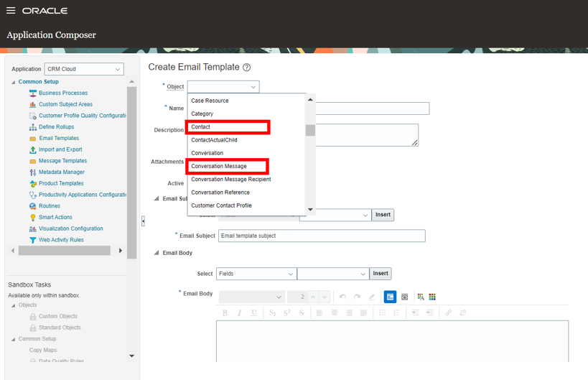The image size is (588, 380).
Task: Open the font color picker
Action: [421, 297]
